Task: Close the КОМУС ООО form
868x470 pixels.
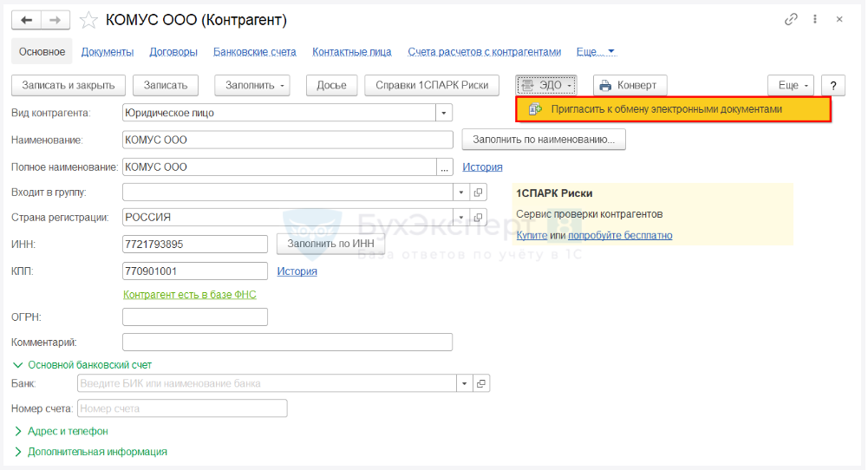Action: [x=839, y=19]
